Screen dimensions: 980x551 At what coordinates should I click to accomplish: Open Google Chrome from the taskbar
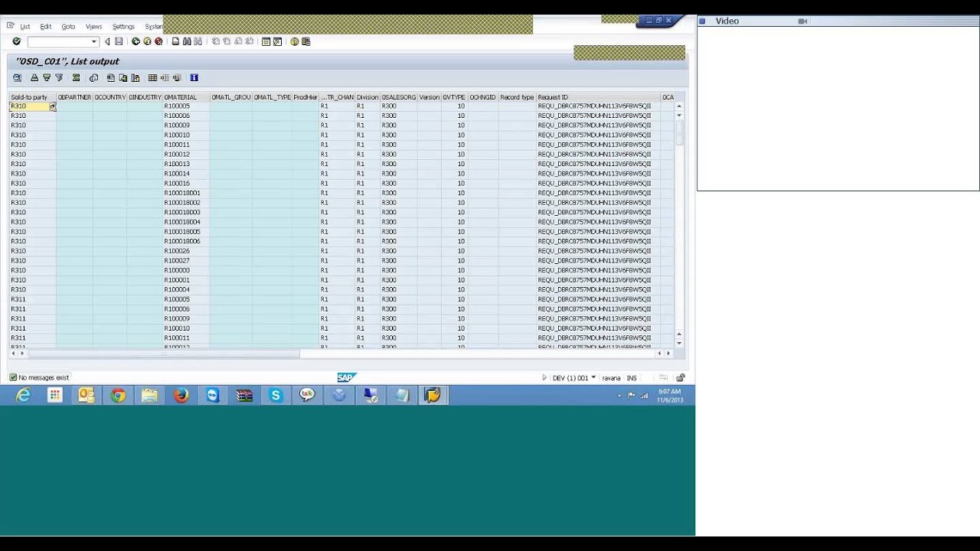(118, 395)
